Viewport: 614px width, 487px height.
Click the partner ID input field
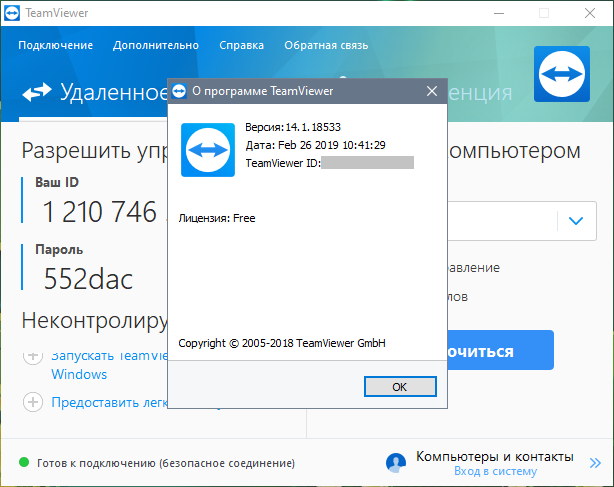(502, 221)
